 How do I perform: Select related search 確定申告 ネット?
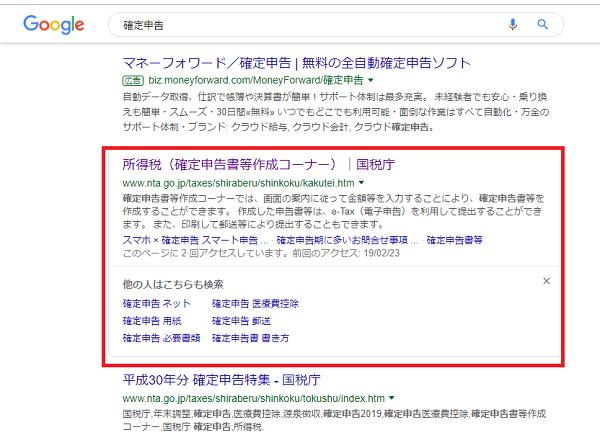click(157, 304)
